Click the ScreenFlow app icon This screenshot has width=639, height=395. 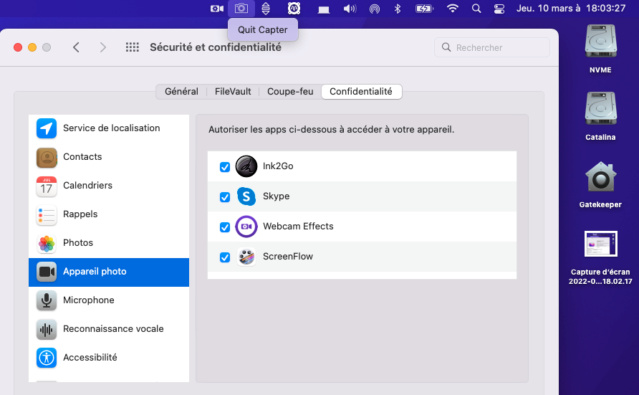pyautogui.click(x=246, y=257)
